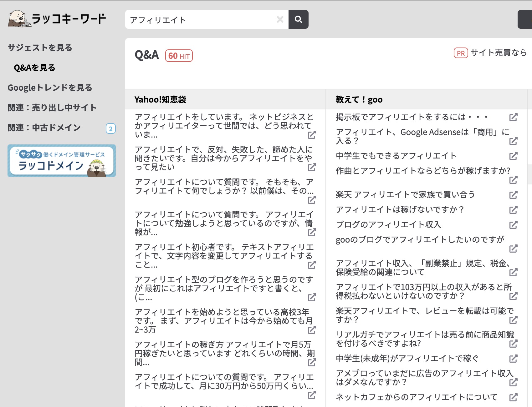This screenshot has height=407, width=532.
Task: Click the PR サイト売買なら link
Action: (x=490, y=53)
